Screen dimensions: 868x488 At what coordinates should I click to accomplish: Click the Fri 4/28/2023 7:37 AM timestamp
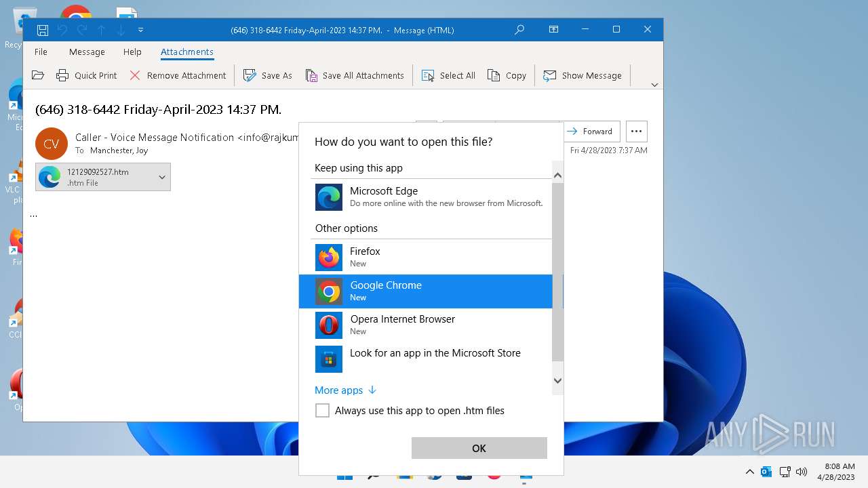coord(609,150)
